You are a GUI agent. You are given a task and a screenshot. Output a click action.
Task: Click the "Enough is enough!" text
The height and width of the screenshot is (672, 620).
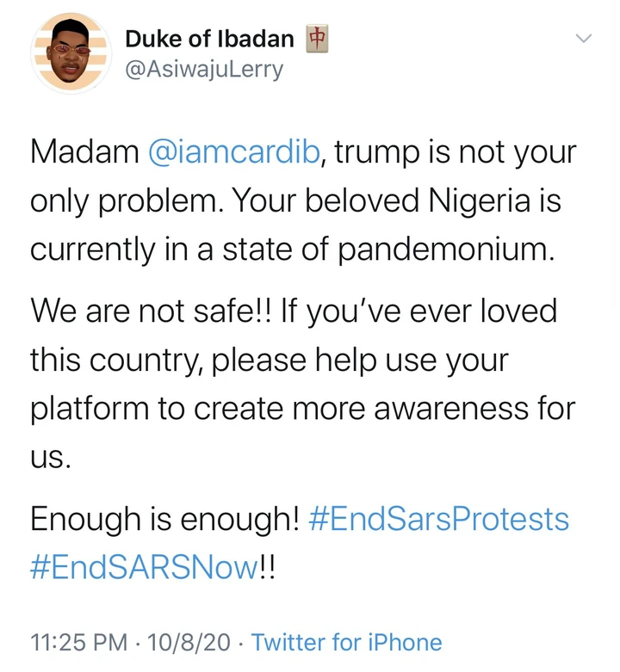[164, 519]
